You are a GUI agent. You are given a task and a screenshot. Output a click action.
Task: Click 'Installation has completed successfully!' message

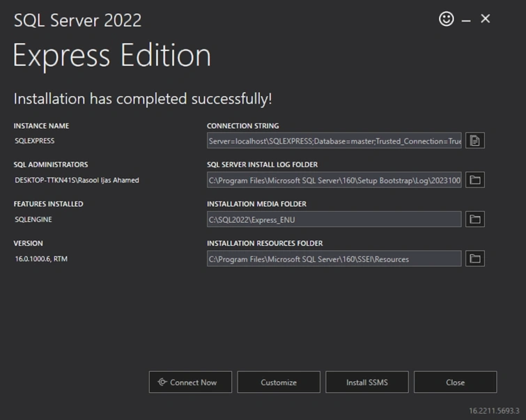[x=143, y=99]
